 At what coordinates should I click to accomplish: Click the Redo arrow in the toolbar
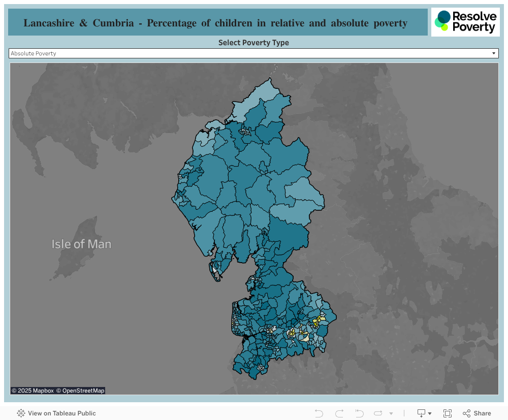(339, 413)
